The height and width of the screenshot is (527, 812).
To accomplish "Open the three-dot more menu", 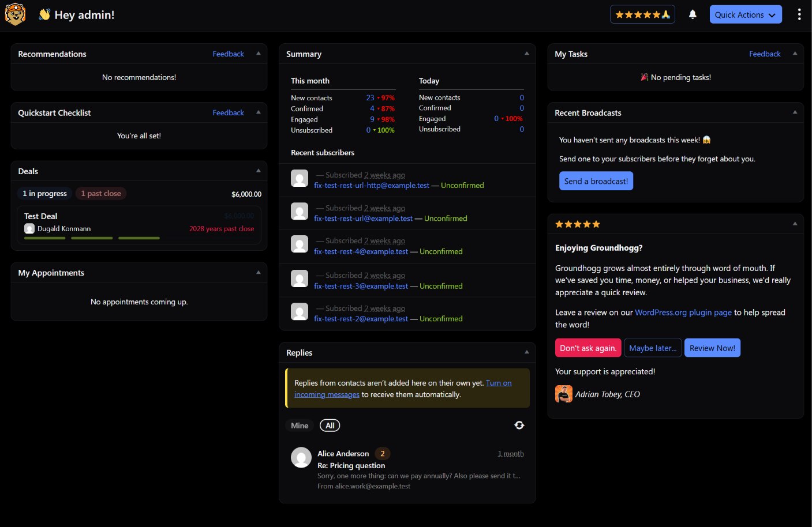I will click(x=799, y=14).
